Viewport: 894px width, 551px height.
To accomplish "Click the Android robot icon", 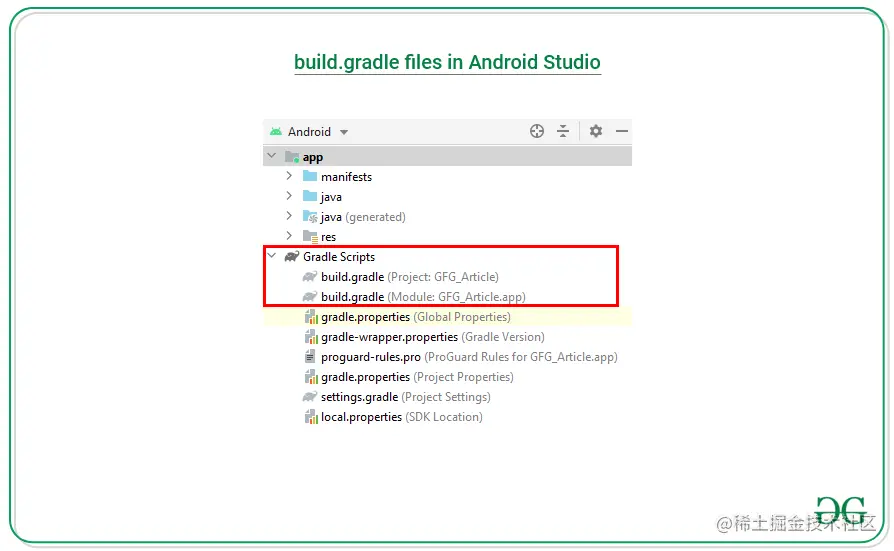I will pyautogui.click(x=276, y=132).
